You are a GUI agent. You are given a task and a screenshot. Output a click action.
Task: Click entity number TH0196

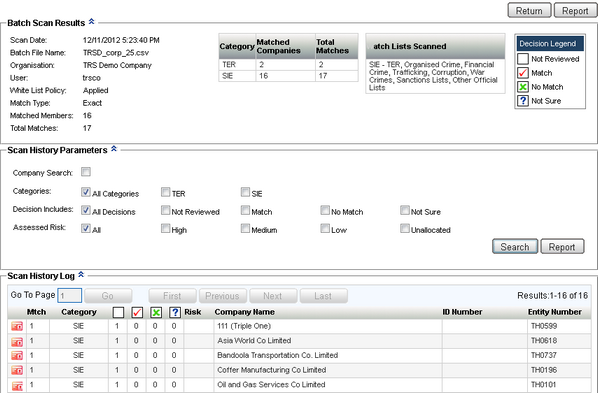point(544,370)
